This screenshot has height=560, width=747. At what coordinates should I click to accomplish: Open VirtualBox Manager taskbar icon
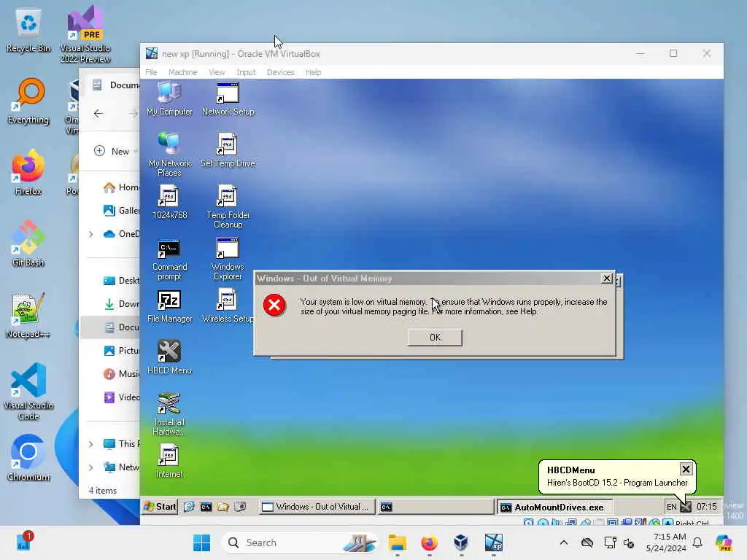(x=461, y=542)
